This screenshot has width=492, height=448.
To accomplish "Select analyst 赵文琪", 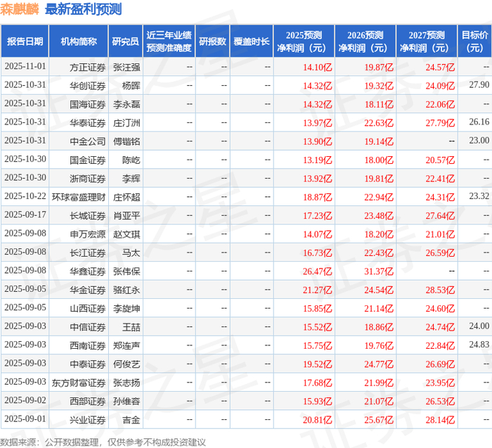I will [127, 234].
